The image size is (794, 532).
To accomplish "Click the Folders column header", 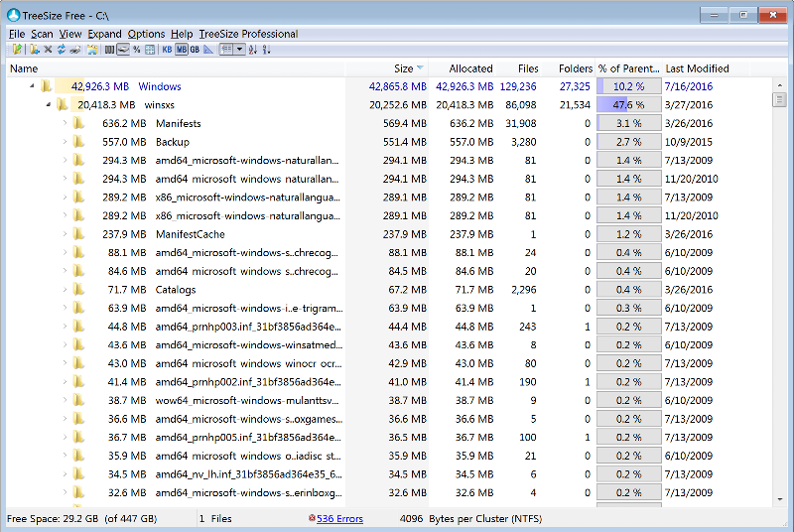I will 570,68.
